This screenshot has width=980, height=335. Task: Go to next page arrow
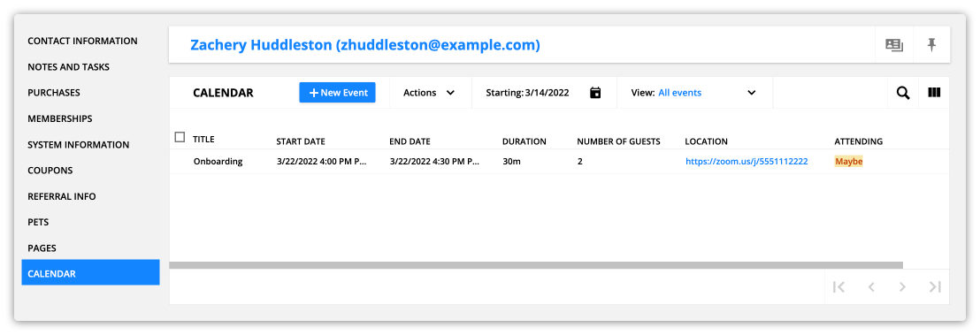902,287
